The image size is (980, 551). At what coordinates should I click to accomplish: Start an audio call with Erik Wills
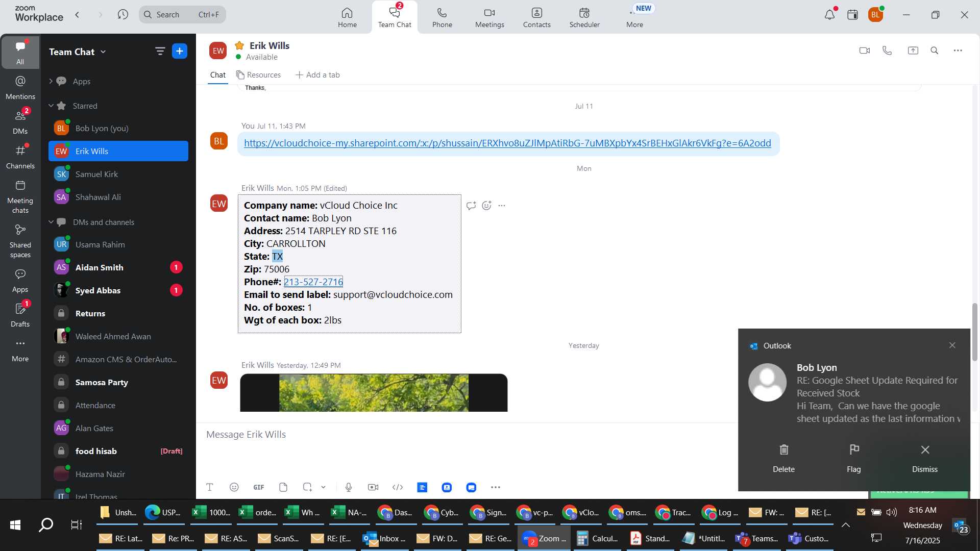[x=887, y=51]
